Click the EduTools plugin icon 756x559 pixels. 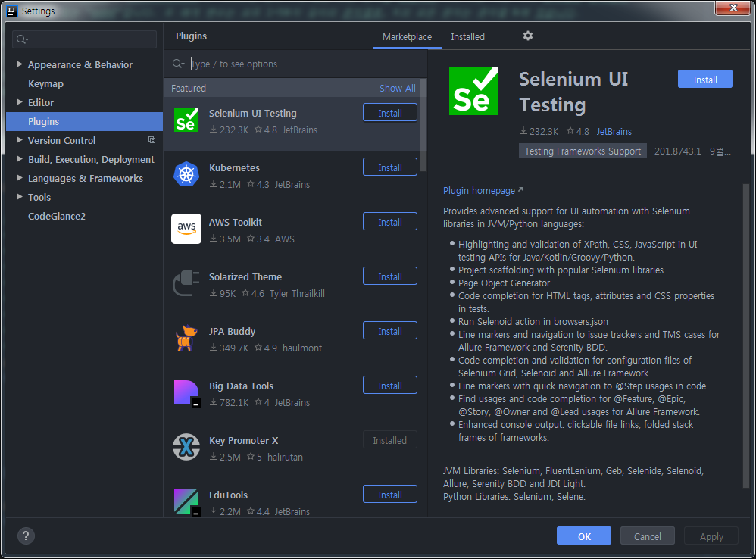[x=186, y=502]
